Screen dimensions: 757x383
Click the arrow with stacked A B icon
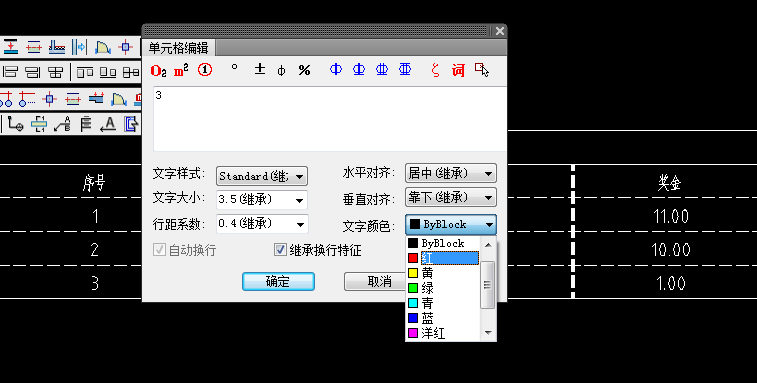tap(62, 124)
